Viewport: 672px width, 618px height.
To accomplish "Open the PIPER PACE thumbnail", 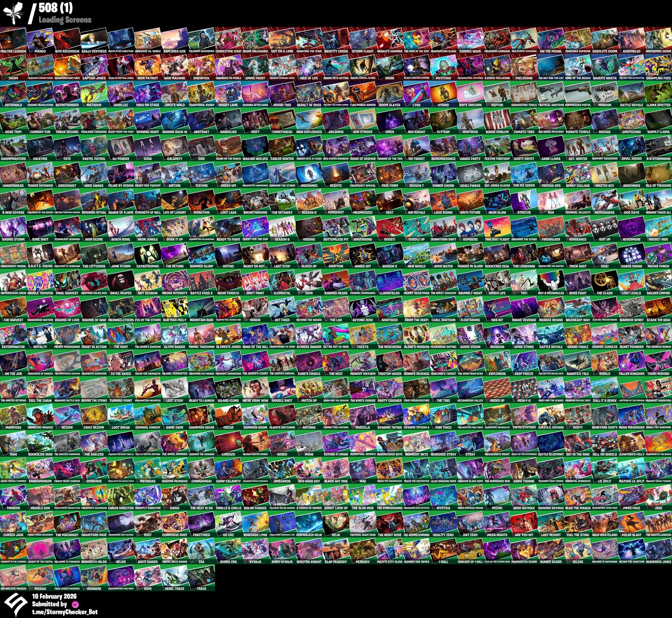I will [631, 497].
